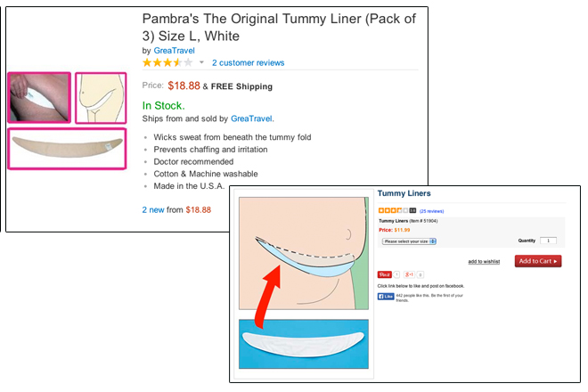The height and width of the screenshot is (392, 588).
Task: Click the Pinterest Pin it button
Action: (384, 274)
